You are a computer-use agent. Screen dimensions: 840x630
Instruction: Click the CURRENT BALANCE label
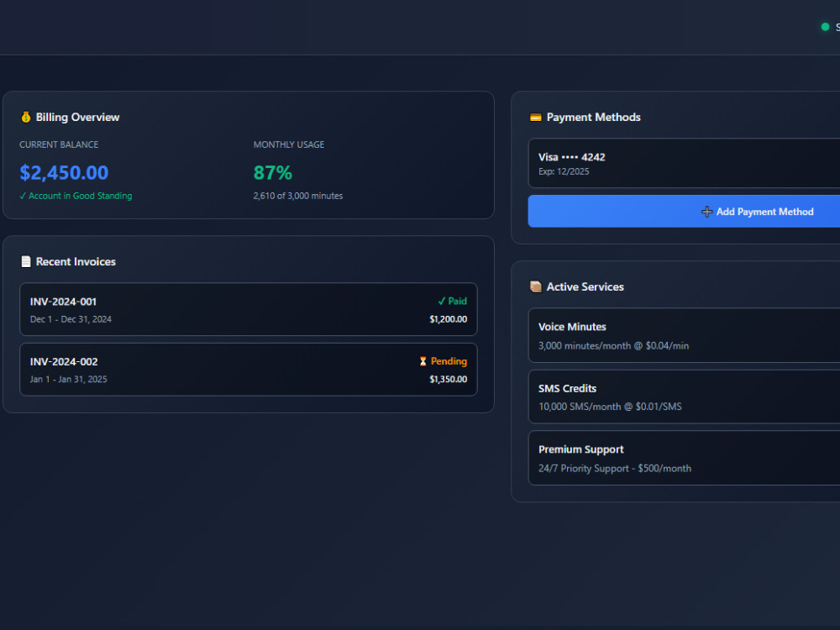pos(59,144)
